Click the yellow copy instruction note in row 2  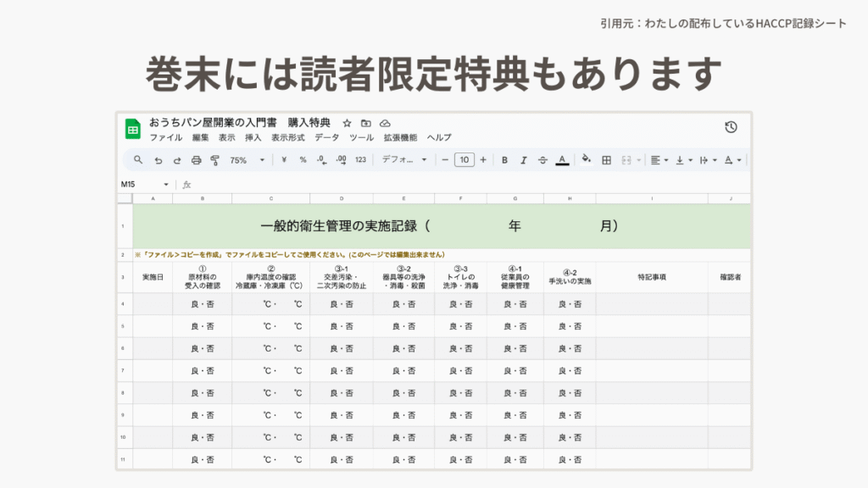tap(290, 254)
